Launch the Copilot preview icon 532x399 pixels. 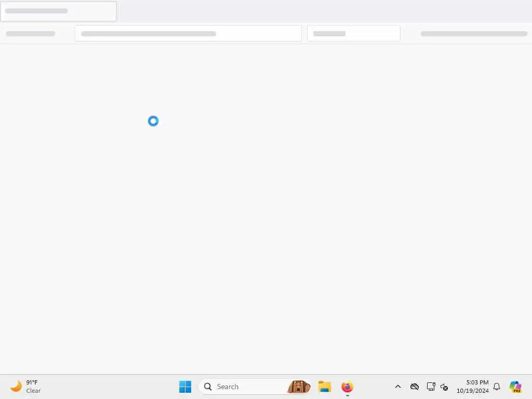(515, 387)
